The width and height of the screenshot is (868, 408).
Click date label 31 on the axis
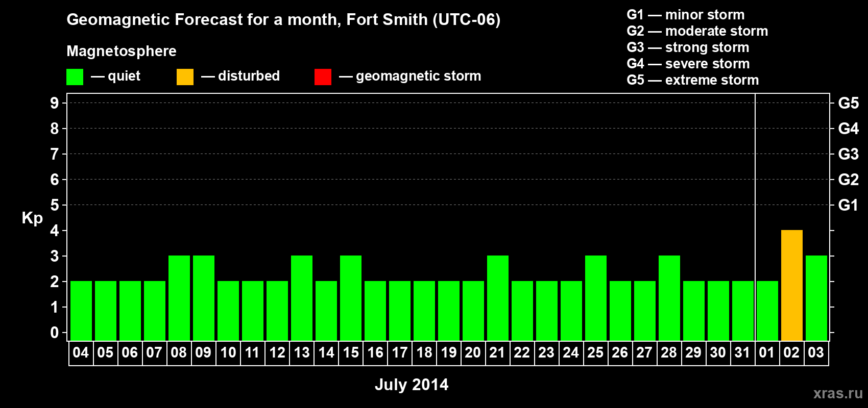point(742,352)
